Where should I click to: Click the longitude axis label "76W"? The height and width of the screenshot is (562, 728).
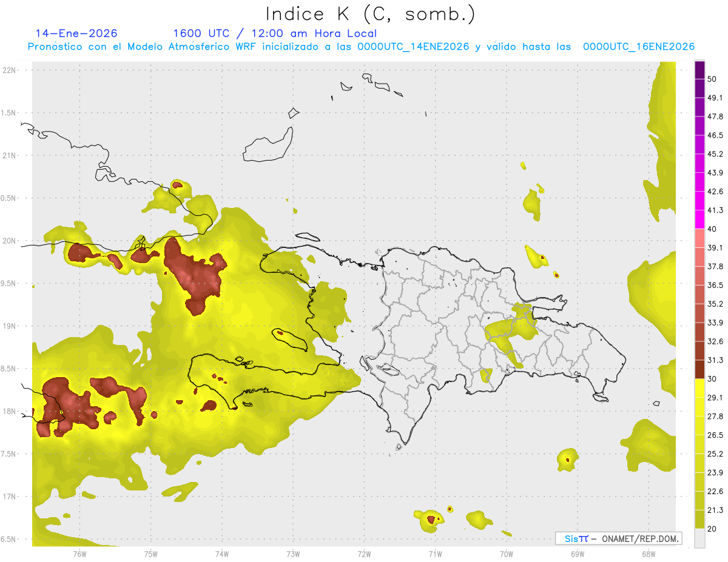[x=79, y=554]
